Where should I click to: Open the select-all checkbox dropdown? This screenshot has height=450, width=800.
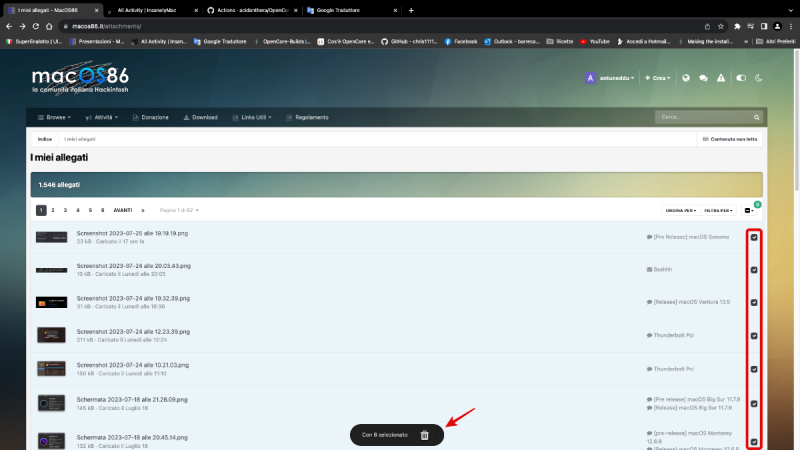(749, 210)
